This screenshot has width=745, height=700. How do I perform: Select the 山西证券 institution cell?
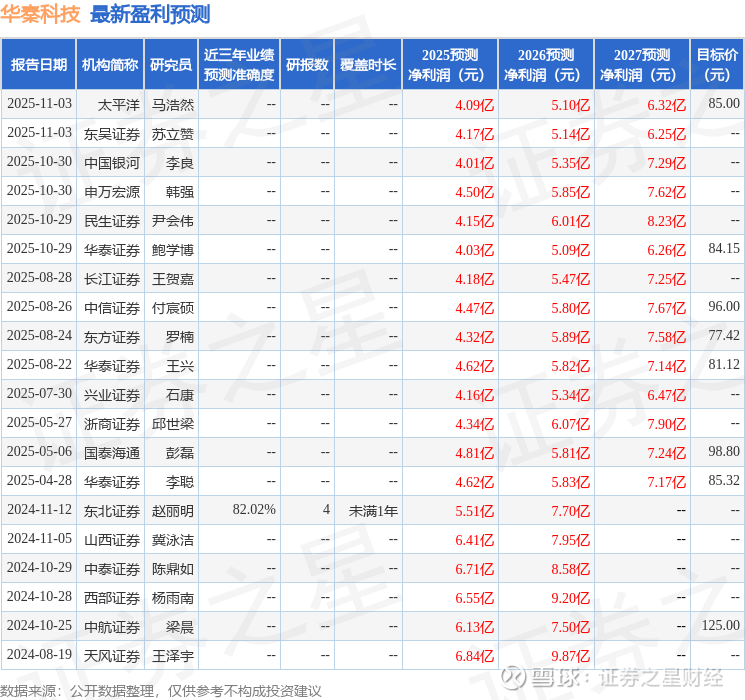pos(112,540)
